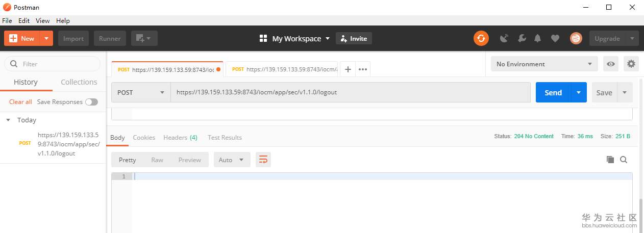Select the second POST request tab
The height and width of the screenshot is (233, 644).
(x=282, y=69)
